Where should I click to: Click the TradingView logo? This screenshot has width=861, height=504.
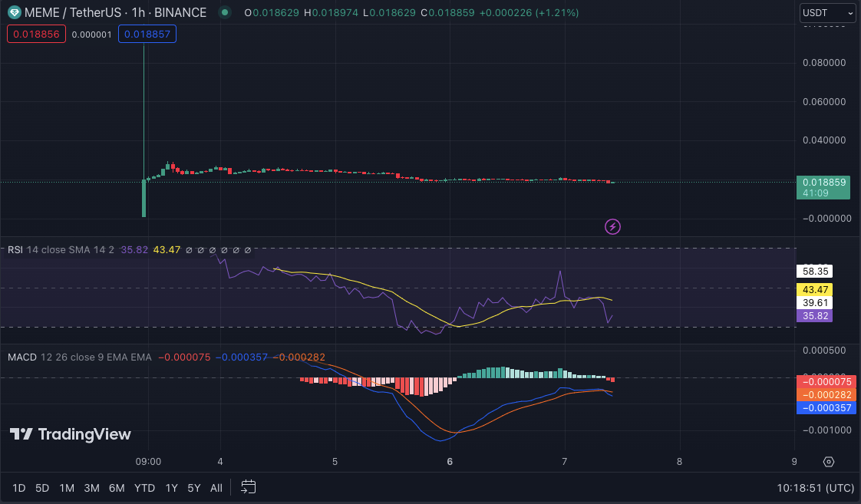(x=71, y=434)
